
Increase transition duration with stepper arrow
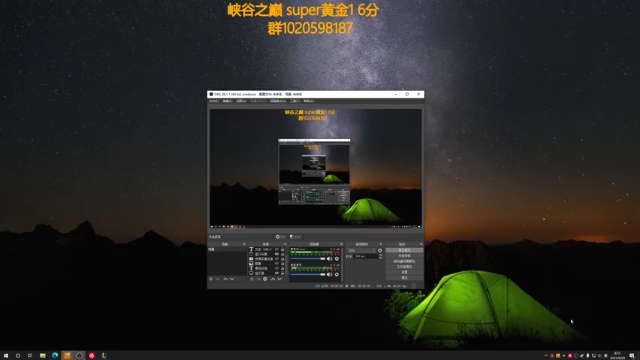380,255
